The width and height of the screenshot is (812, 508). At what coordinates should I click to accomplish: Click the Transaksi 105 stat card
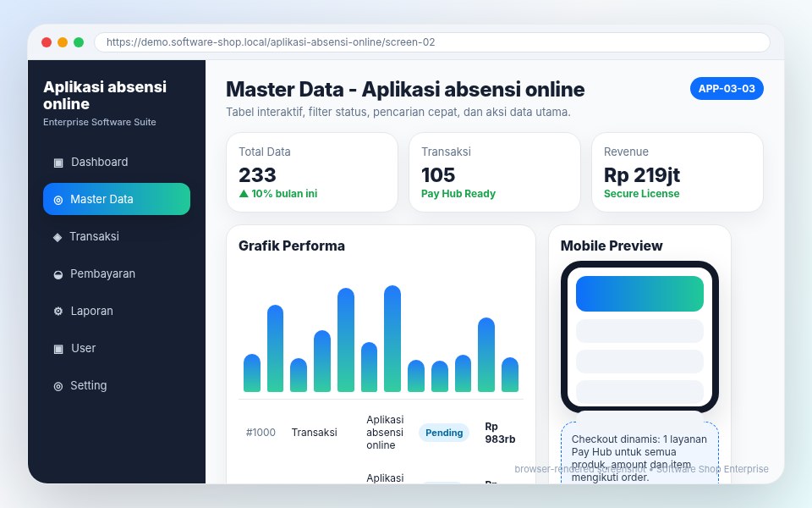495,172
